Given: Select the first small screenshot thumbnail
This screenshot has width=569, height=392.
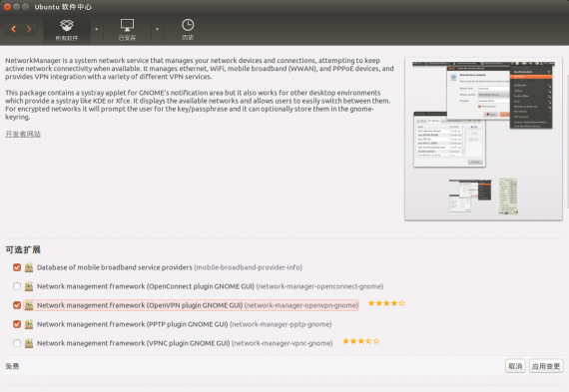Looking at the screenshot, I should click(470, 196).
